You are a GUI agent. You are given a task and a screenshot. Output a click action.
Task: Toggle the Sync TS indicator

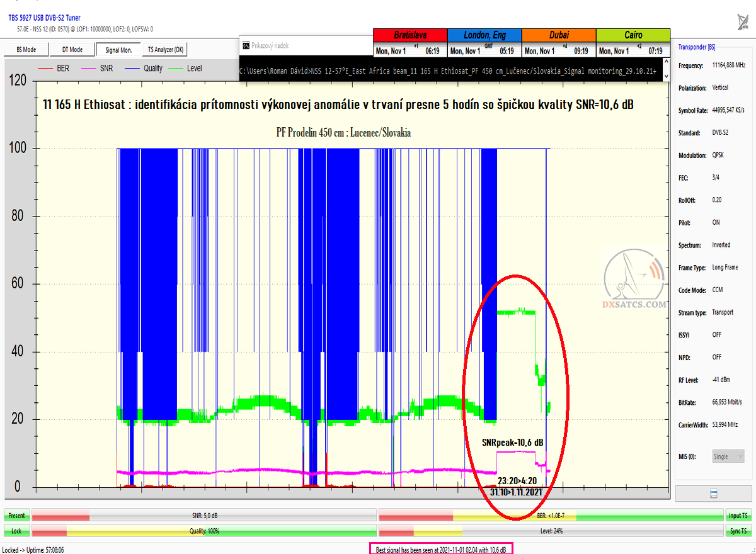pyautogui.click(x=738, y=531)
